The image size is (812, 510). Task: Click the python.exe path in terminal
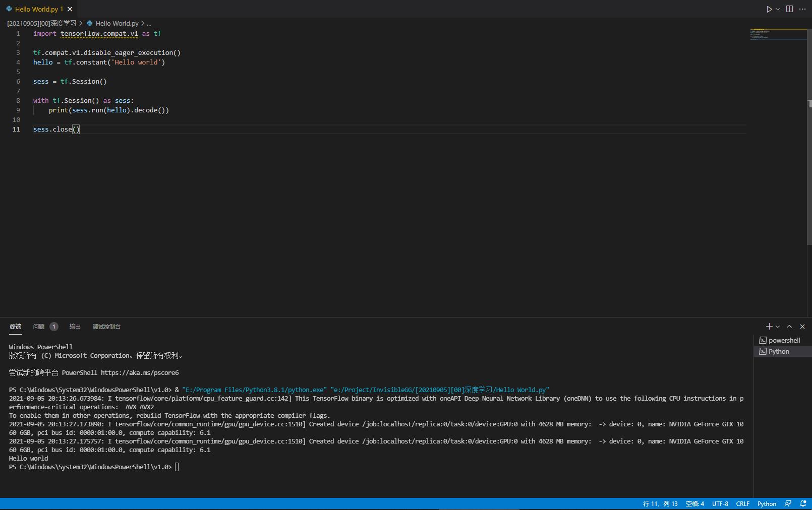[x=254, y=390]
